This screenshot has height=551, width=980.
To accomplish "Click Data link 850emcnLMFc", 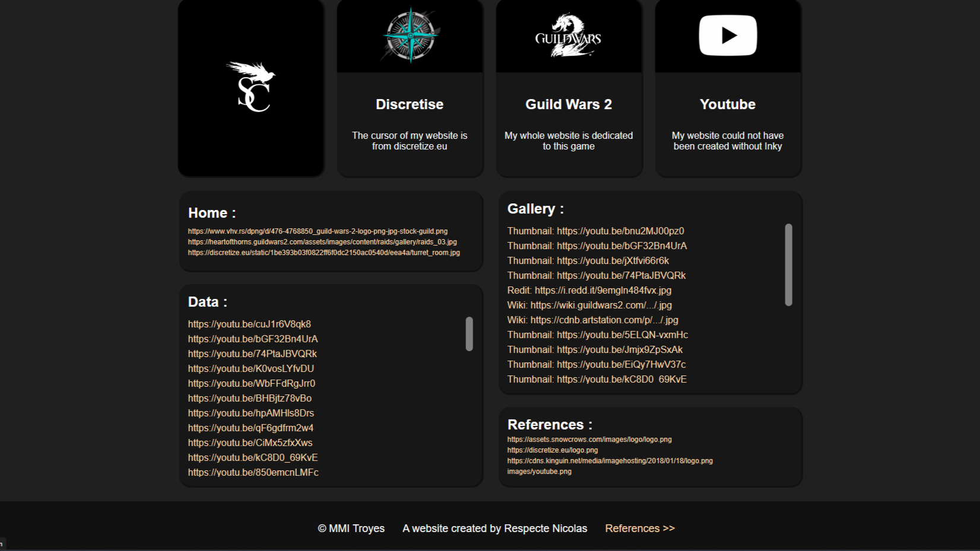I will click(x=253, y=473).
